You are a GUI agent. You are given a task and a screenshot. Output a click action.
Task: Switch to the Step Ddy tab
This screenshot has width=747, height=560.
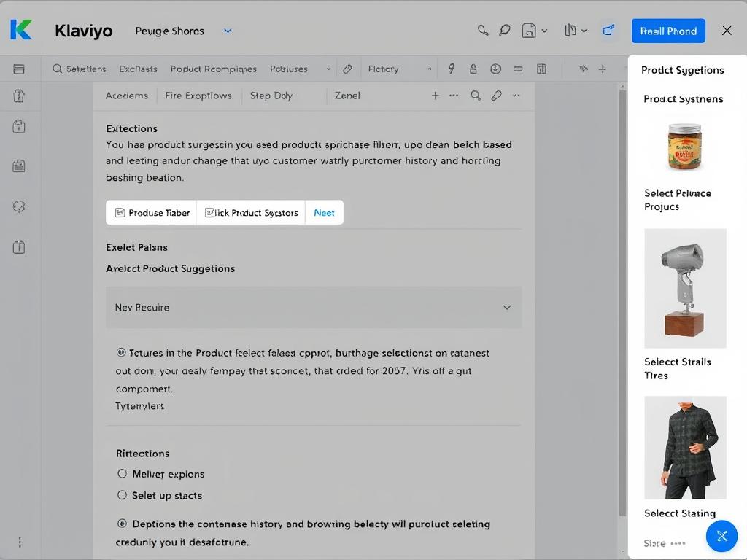(x=271, y=96)
